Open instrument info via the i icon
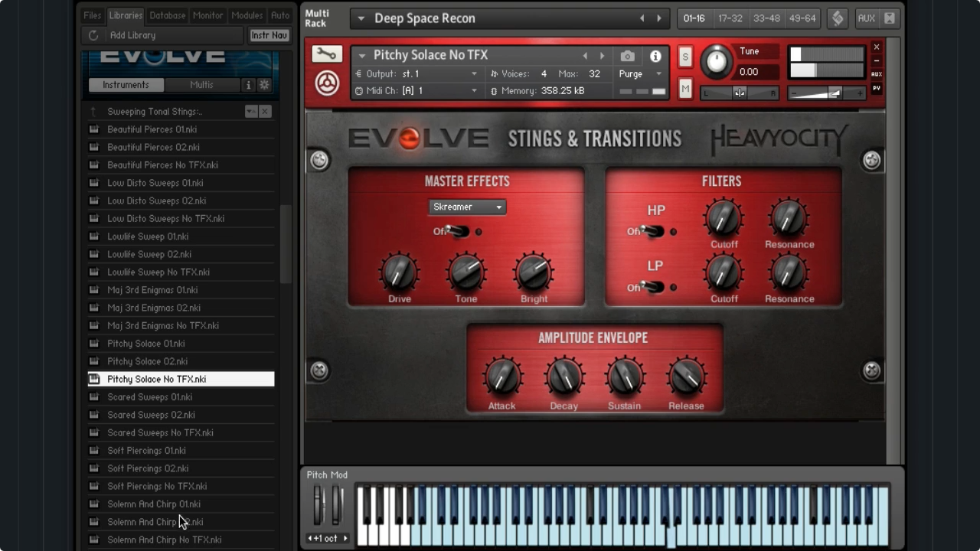This screenshot has height=551, width=980. tap(655, 55)
